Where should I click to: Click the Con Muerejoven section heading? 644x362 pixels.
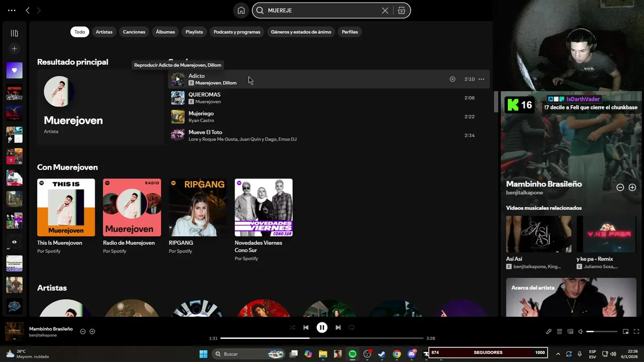67,167
